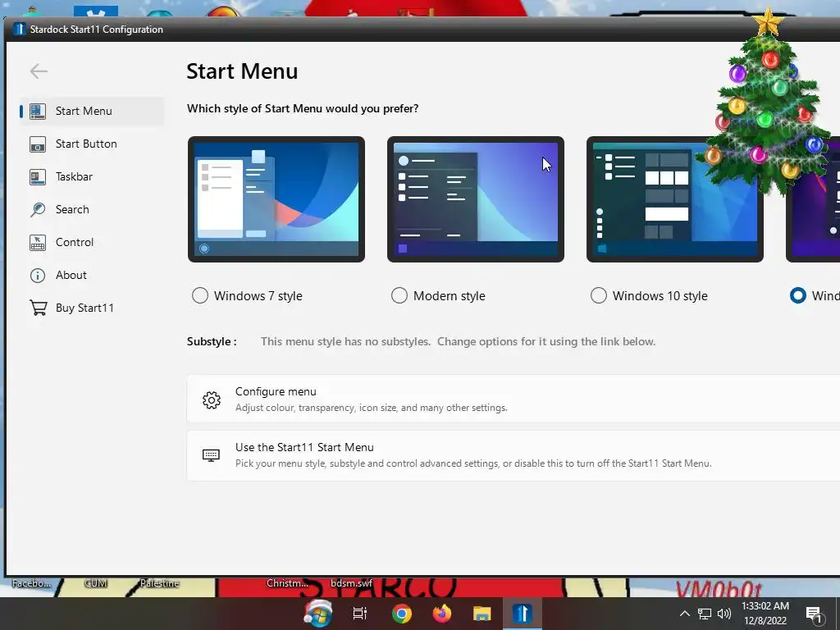Open the Start Menu sidebar section

pos(92,111)
